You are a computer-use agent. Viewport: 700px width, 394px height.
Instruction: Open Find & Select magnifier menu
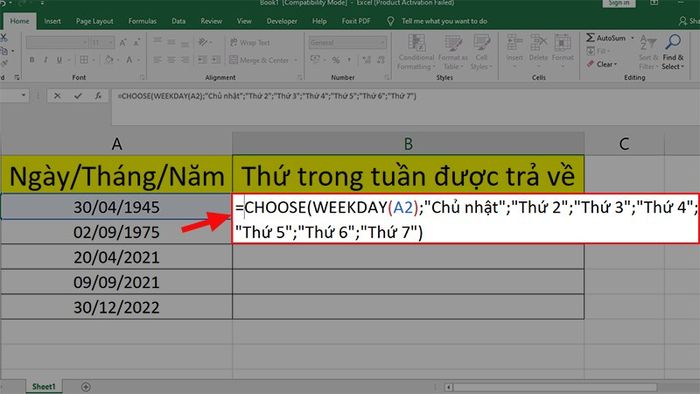[x=673, y=52]
